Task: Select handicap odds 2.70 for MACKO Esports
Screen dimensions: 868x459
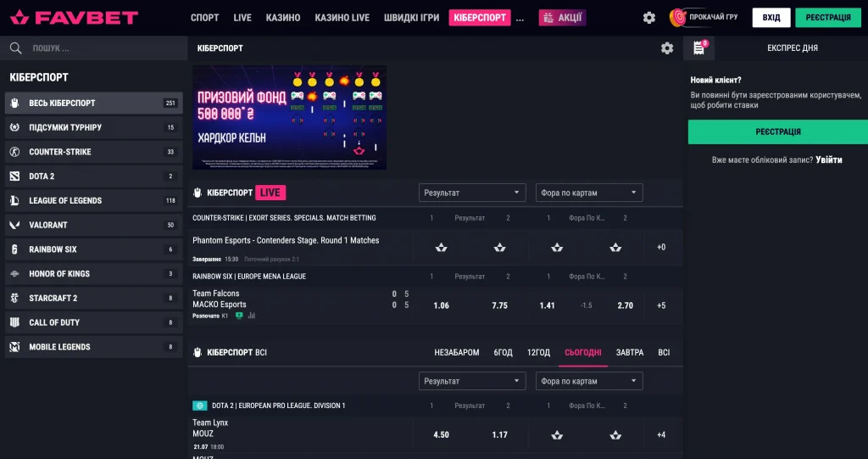Action: coord(625,305)
